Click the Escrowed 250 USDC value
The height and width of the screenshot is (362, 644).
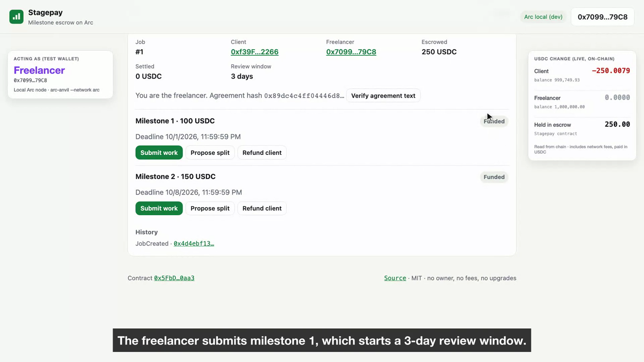439,52
